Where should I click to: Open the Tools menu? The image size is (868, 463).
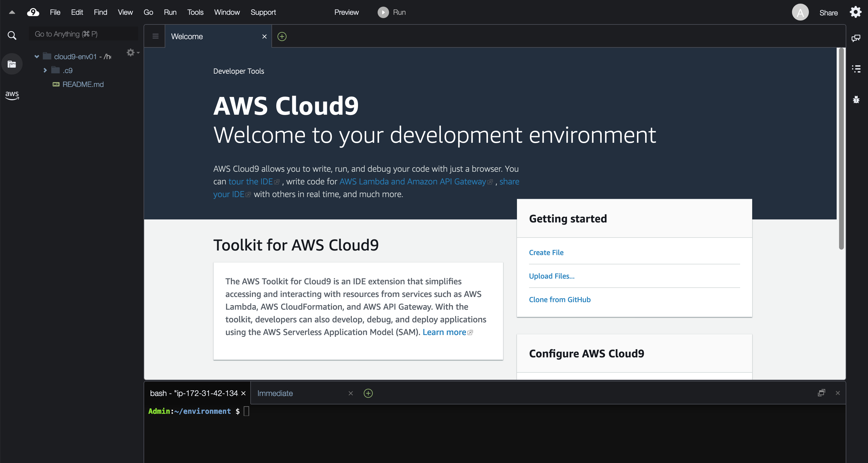(x=195, y=12)
